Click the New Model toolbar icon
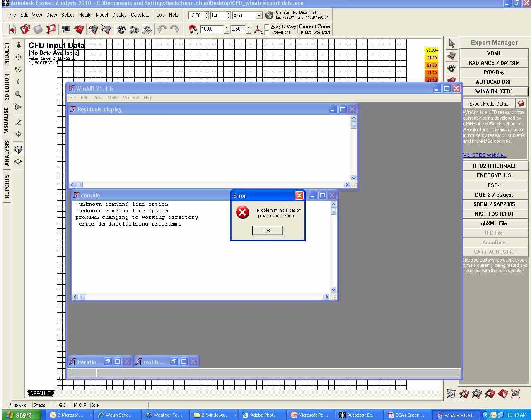 (x=12, y=29)
